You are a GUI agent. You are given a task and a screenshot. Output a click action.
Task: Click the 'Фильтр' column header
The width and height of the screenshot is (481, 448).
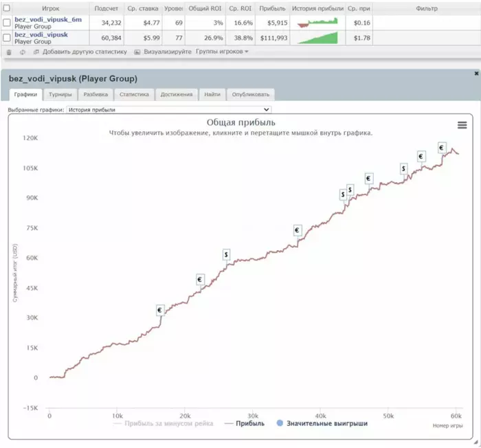[427, 8]
